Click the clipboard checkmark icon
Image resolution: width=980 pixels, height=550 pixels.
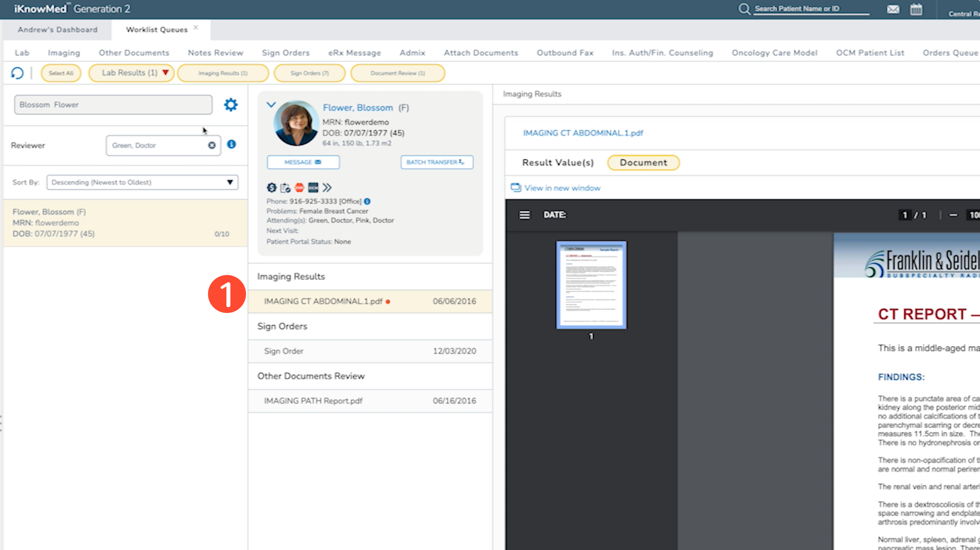[x=285, y=187]
